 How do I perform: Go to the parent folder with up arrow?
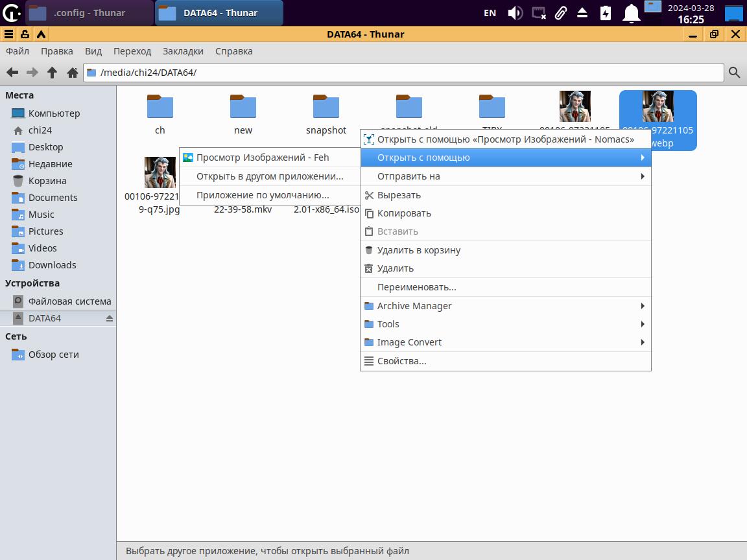coord(53,73)
